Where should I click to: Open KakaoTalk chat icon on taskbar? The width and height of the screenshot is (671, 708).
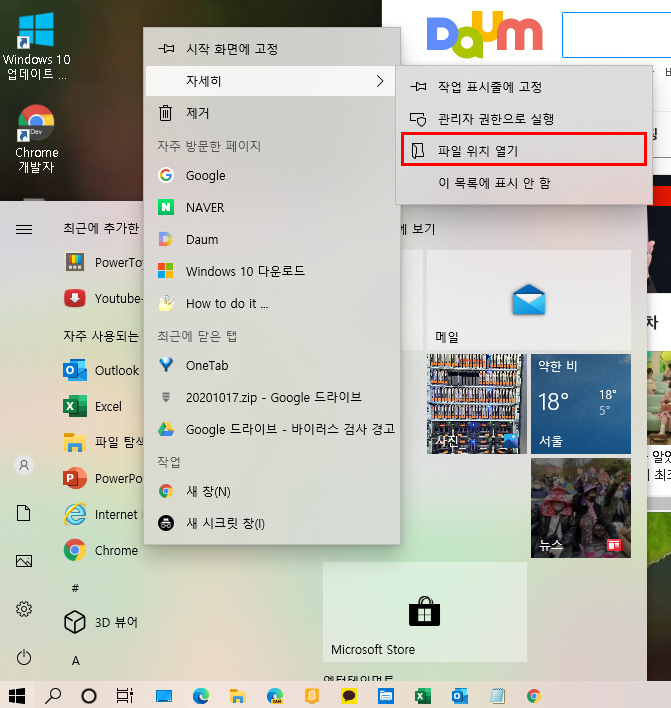[349, 696]
